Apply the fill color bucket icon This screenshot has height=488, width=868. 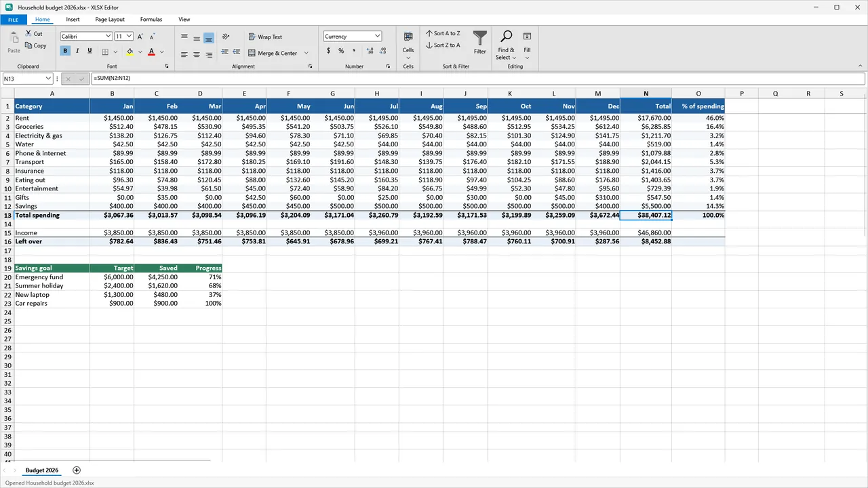(130, 52)
